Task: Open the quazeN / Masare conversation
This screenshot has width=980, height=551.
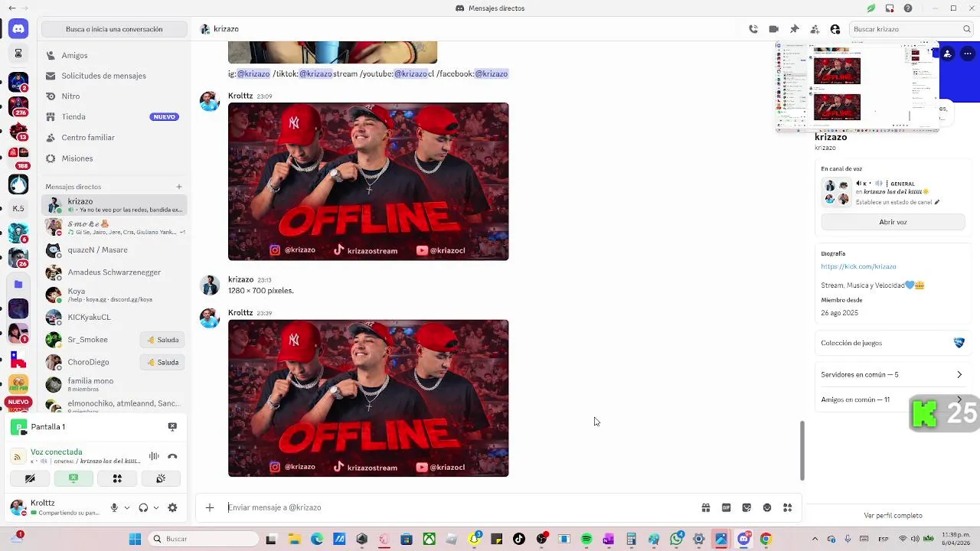Action: (x=114, y=249)
